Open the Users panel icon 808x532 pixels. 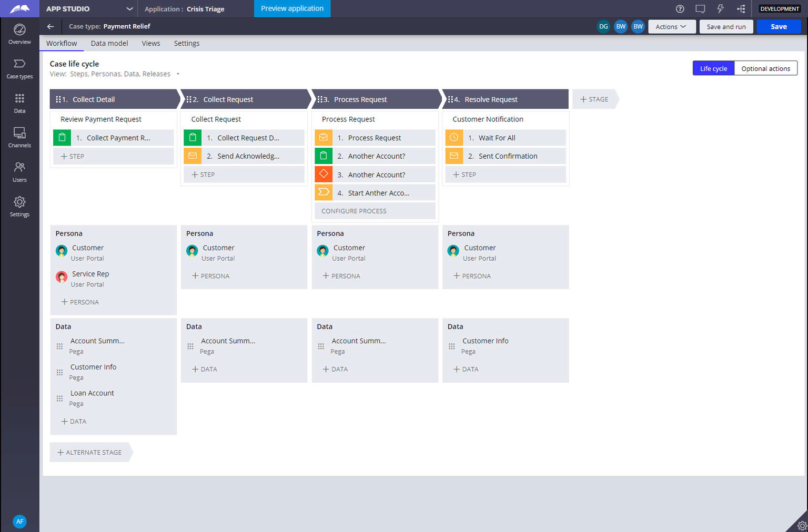19,172
